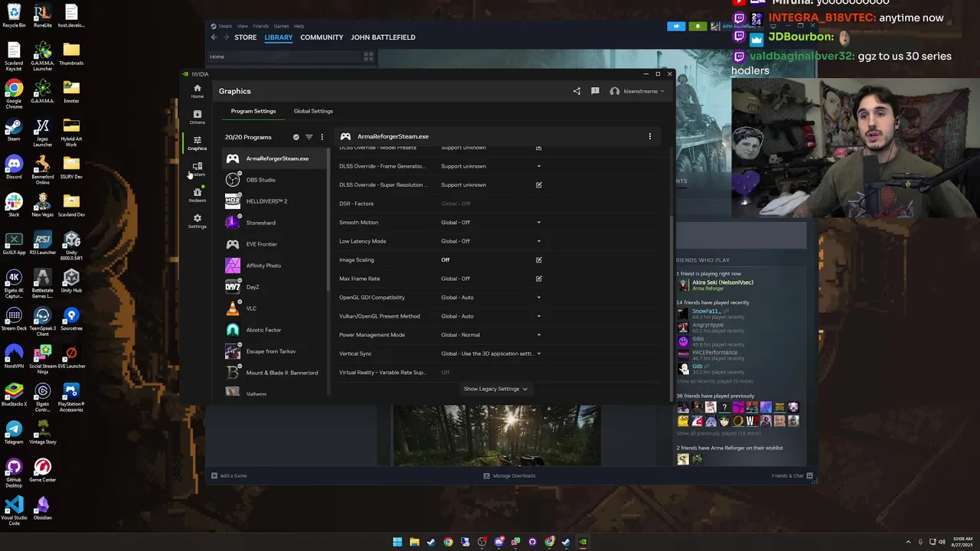The image size is (980, 551).
Task: Open the Steam desktop shortcut
Action: pos(14,129)
